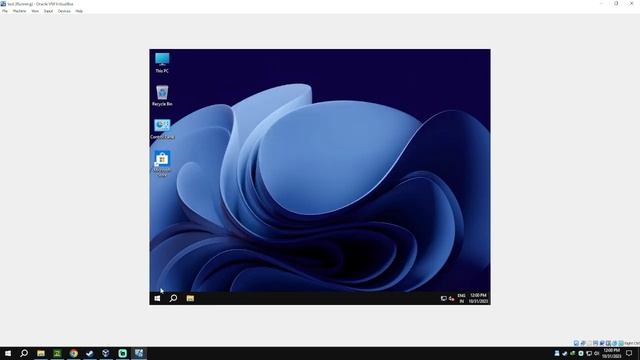640x360 pixels.
Task: Click host network icon in system tray
Action: coord(589,353)
